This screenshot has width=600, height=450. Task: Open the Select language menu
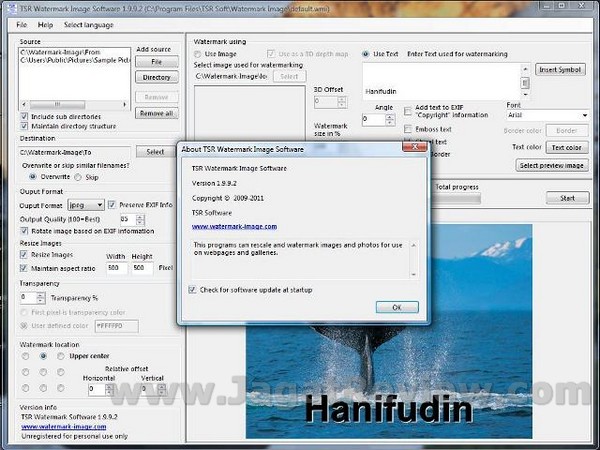(89, 24)
